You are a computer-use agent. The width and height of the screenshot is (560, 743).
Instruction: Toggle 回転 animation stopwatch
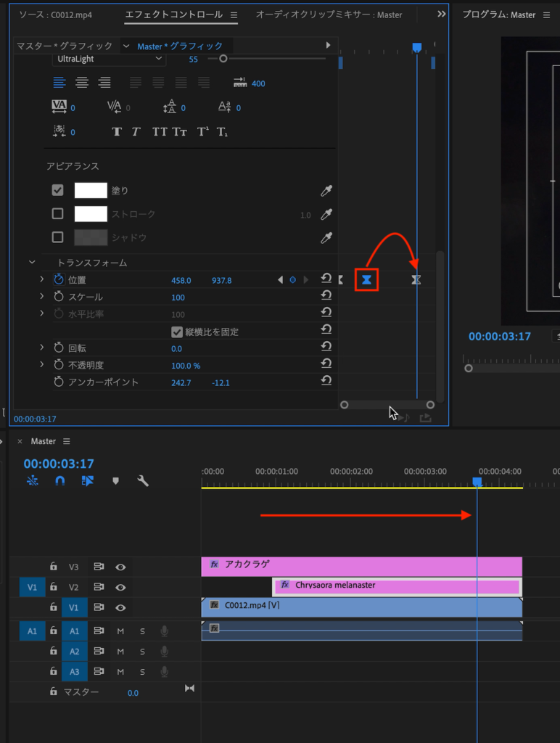point(59,348)
